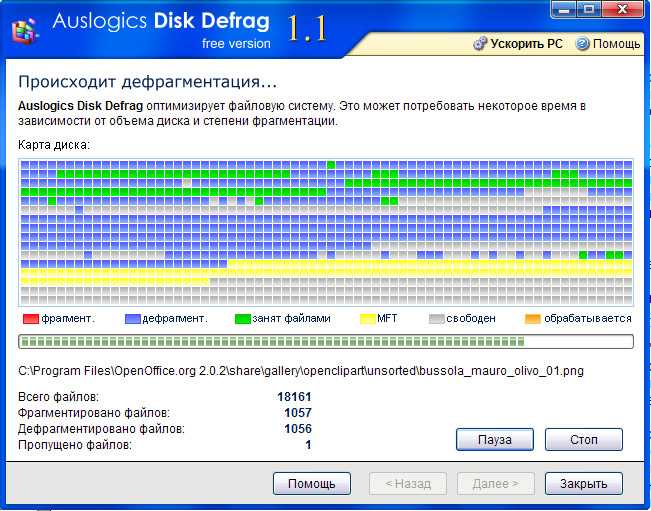Click the blue help icon beside Помощь
The height and width of the screenshot is (511, 651).
pos(582,43)
